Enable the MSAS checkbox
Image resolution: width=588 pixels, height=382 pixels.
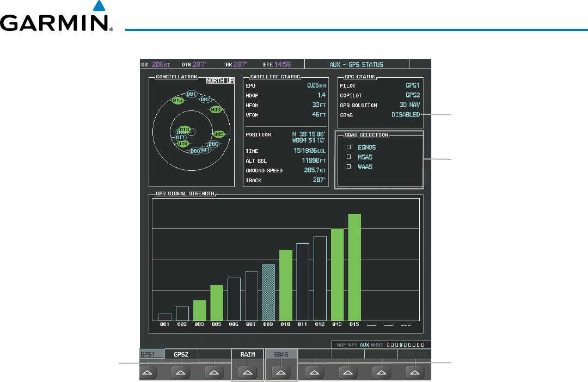coord(349,157)
